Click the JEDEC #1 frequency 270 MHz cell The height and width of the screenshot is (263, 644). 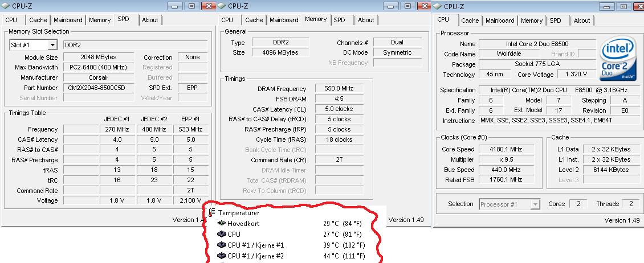point(117,129)
